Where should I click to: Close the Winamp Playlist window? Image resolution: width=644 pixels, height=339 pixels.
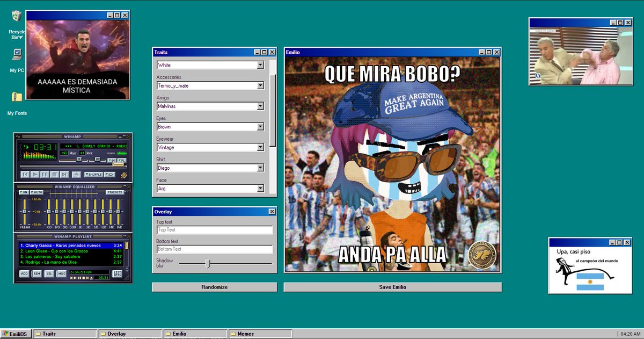tap(129, 236)
